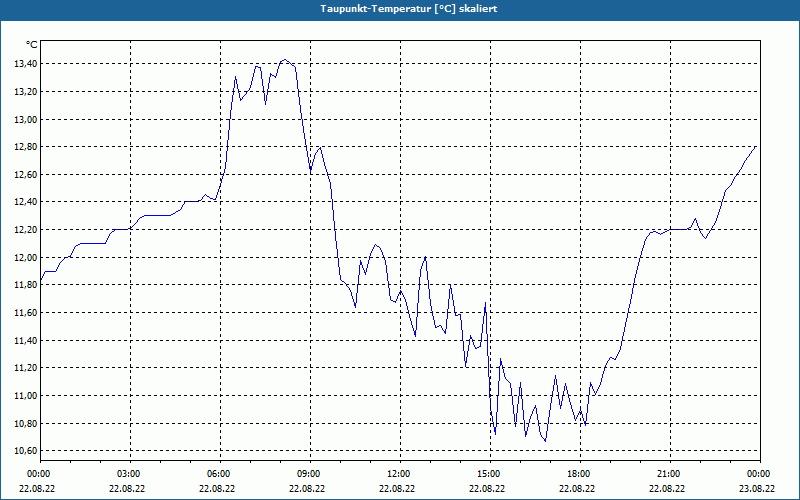Screen dimensions: 800x500
Task: Click the 10,60 y-axis value
Action: point(26,451)
